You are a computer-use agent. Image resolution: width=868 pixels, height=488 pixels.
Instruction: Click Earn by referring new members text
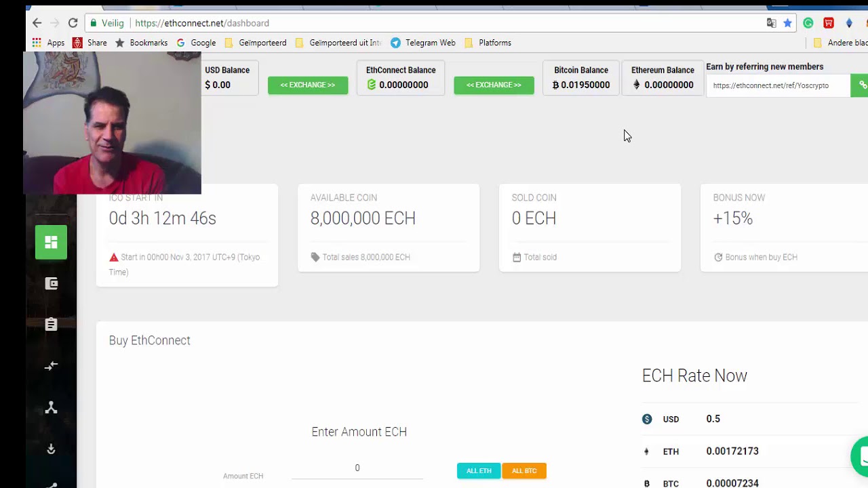click(765, 66)
